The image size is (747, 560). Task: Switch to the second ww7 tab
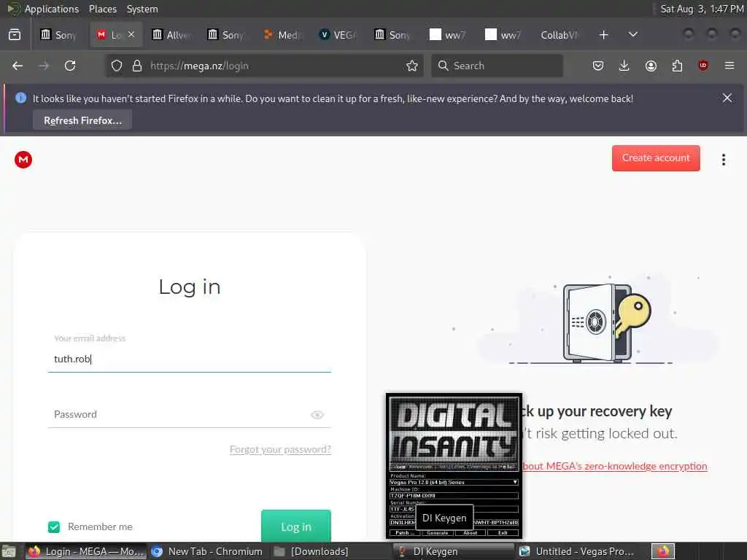[505, 35]
